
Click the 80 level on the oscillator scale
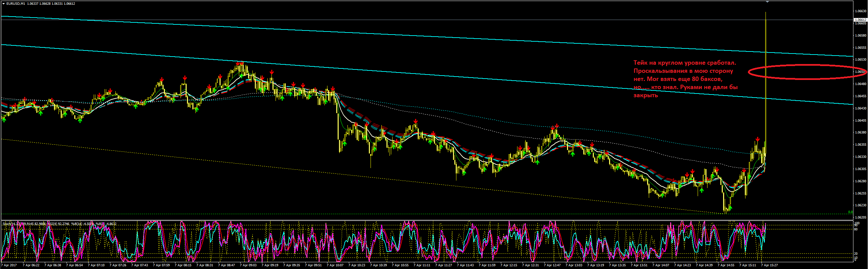(x=856, y=229)
